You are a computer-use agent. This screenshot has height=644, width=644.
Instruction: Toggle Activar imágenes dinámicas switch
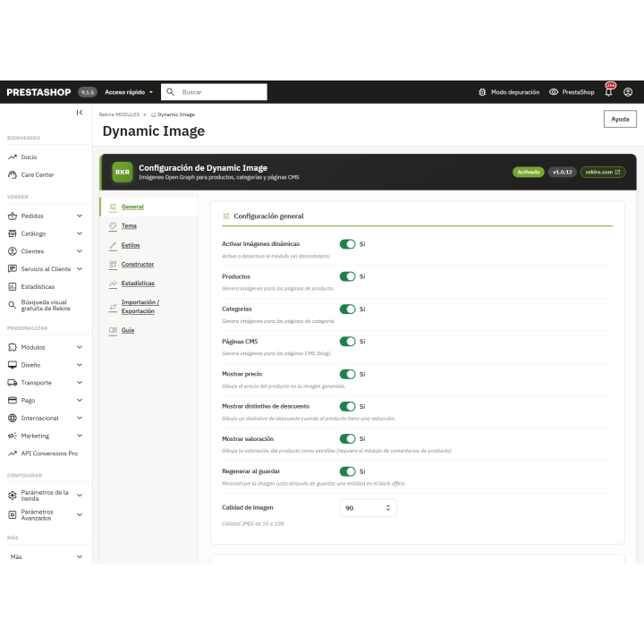click(x=347, y=244)
